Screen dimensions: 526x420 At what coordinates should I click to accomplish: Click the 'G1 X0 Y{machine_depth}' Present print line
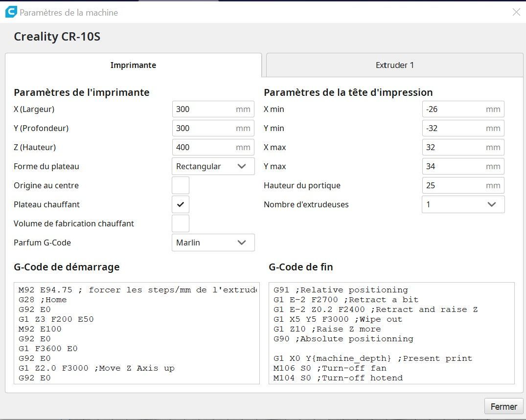[x=373, y=358]
